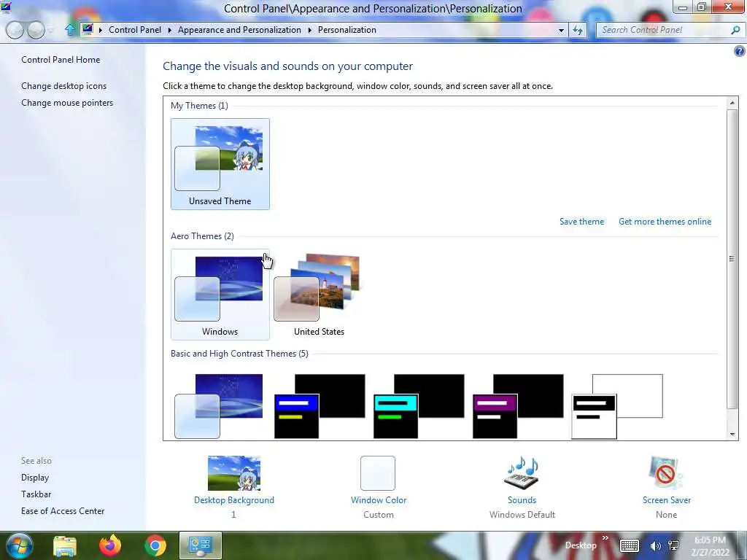Select the Control Panel taskbar button

coord(200,545)
